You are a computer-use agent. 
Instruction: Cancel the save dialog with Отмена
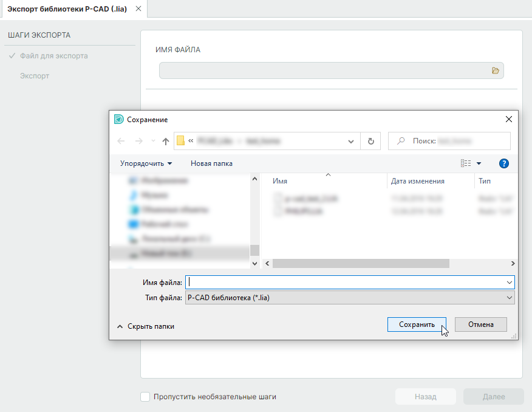481,324
